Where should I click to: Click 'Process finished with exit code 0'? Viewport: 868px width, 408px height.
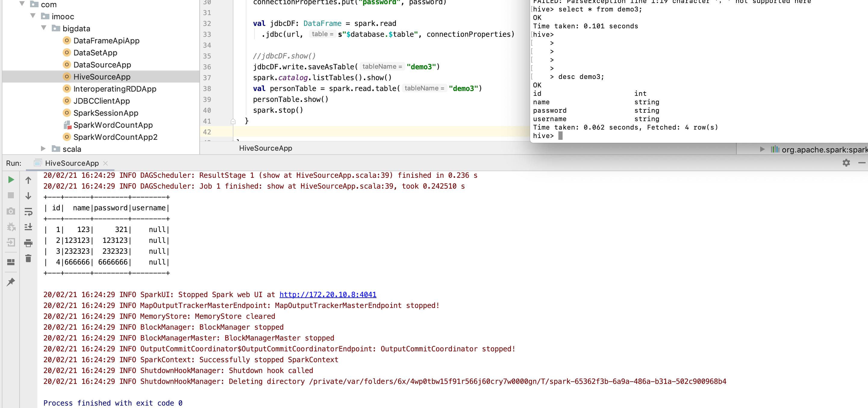click(x=113, y=403)
